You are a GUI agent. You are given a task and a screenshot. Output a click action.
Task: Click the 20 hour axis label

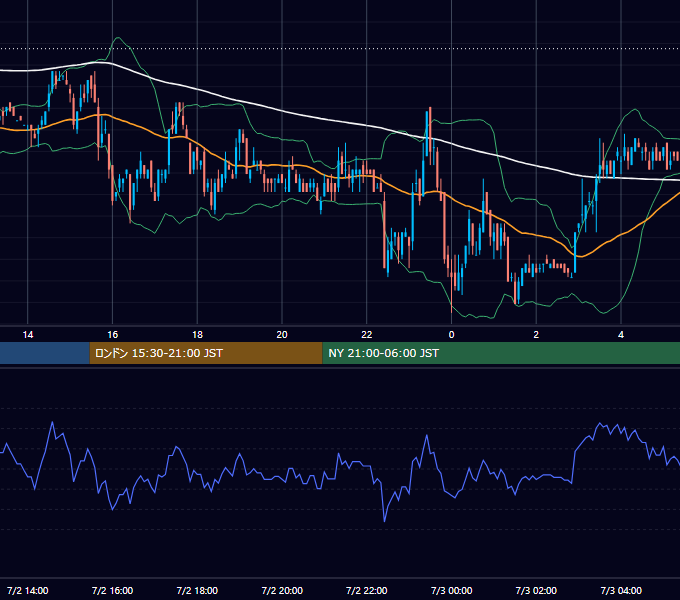pyautogui.click(x=282, y=335)
